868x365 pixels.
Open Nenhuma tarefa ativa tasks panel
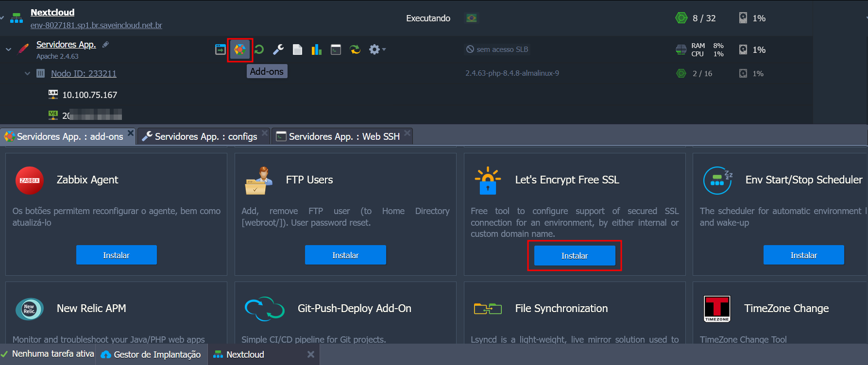click(x=48, y=354)
